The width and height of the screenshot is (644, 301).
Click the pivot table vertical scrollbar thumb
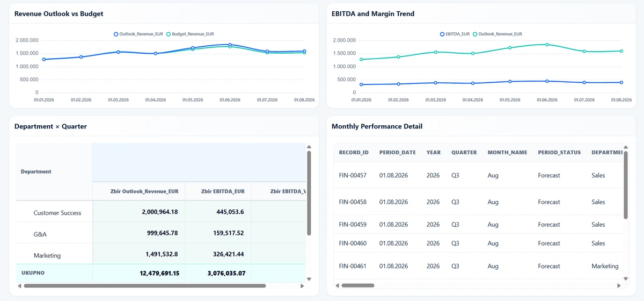(x=309, y=193)
